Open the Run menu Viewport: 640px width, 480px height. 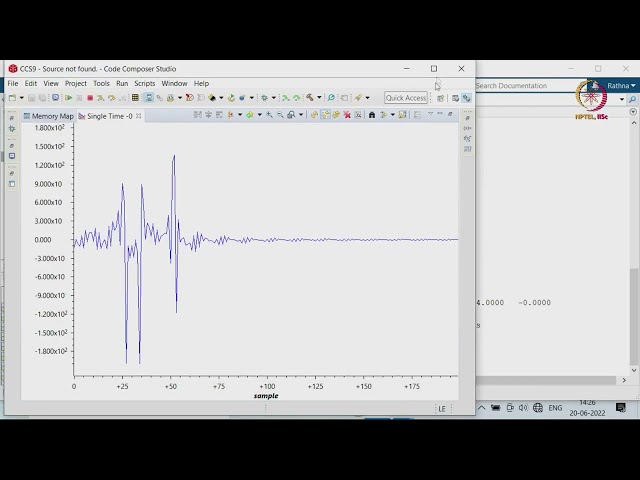click(122, 83)
